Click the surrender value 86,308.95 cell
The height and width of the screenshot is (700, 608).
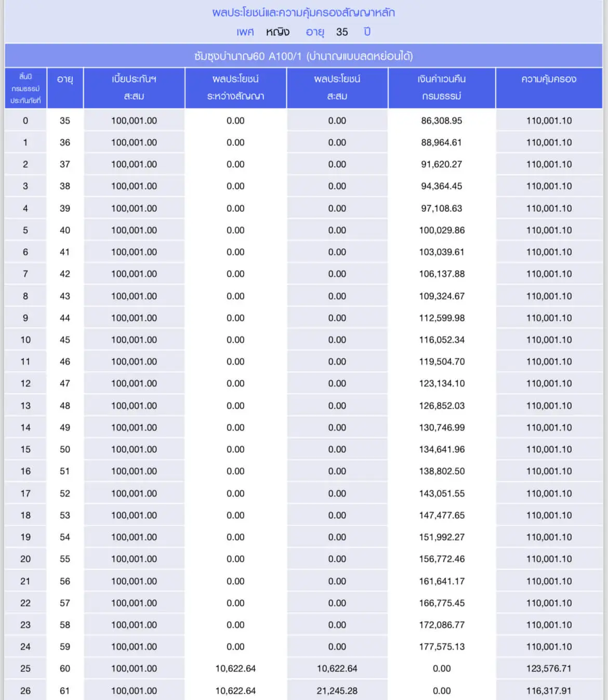tap(442, 120)
